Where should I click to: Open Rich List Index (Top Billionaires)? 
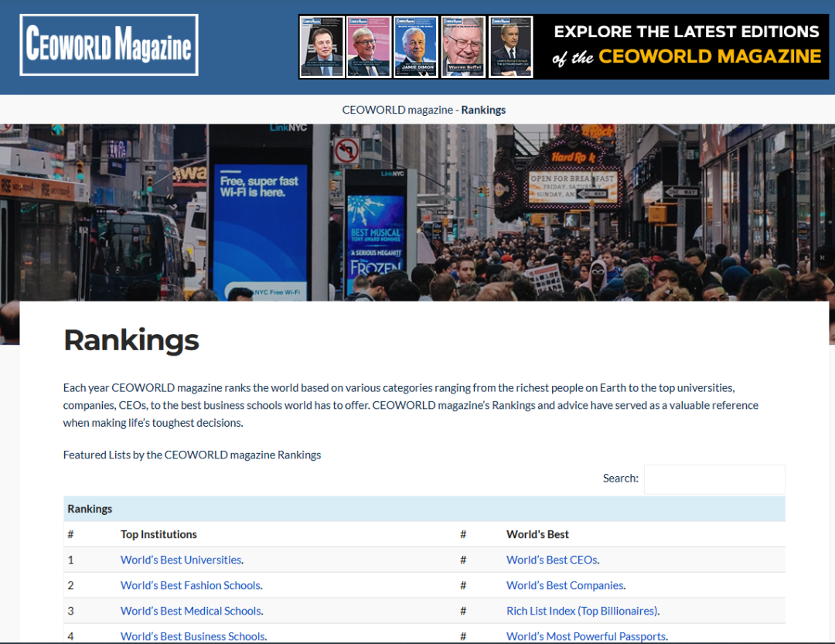[581, 611]
